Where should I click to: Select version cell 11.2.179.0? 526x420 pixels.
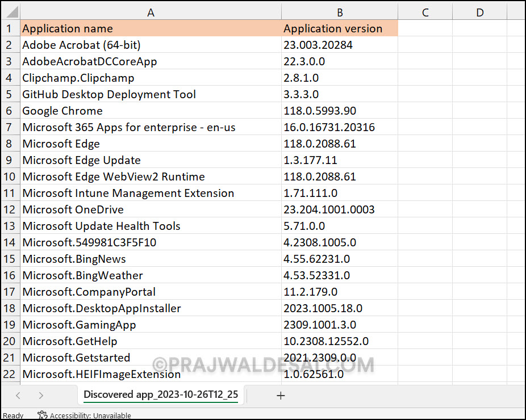(340, 292)
